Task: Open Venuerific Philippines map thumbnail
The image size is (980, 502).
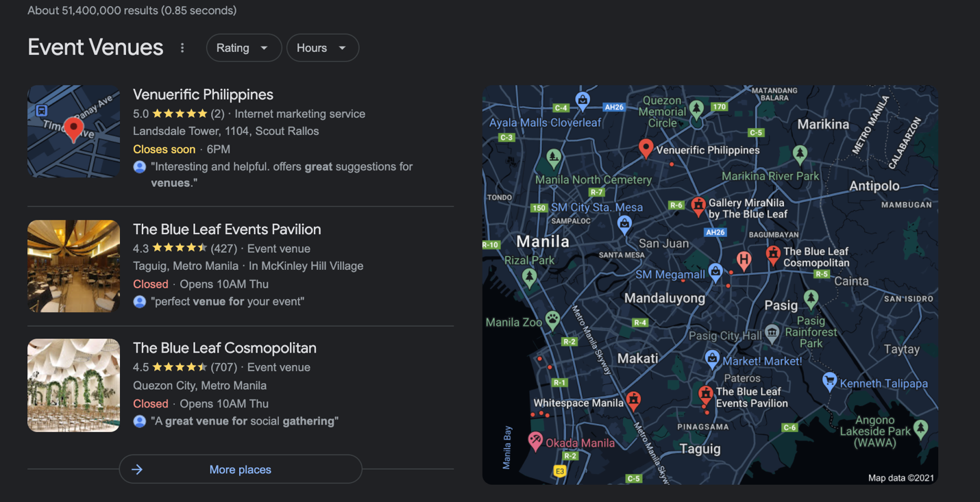Action: 73,131
